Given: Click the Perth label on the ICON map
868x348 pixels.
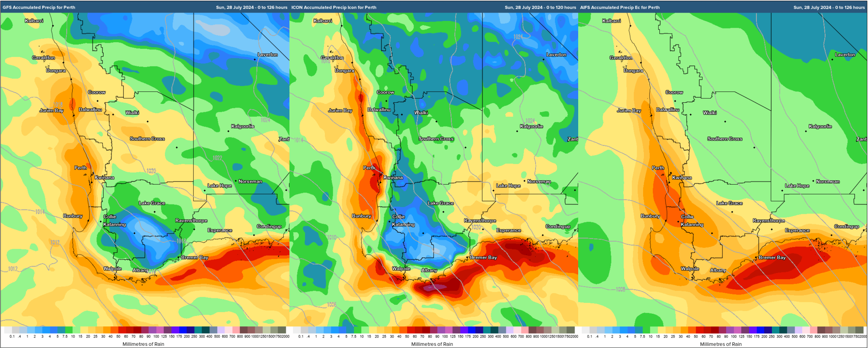Looking at the screenshot, I should [x=369, y=168].
